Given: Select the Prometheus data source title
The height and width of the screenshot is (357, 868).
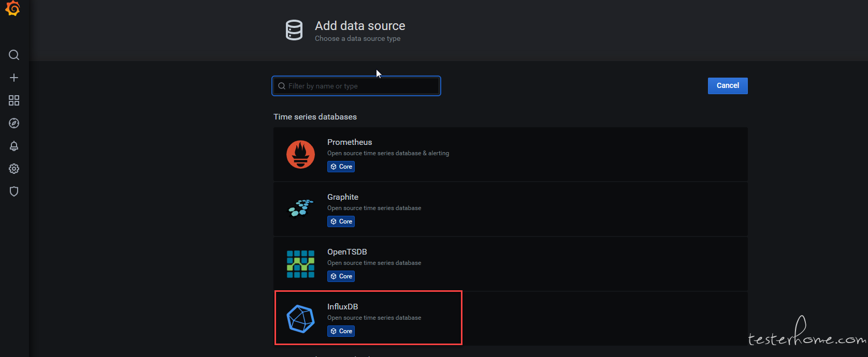Looking at the screenshot, I should coord(350,142).
